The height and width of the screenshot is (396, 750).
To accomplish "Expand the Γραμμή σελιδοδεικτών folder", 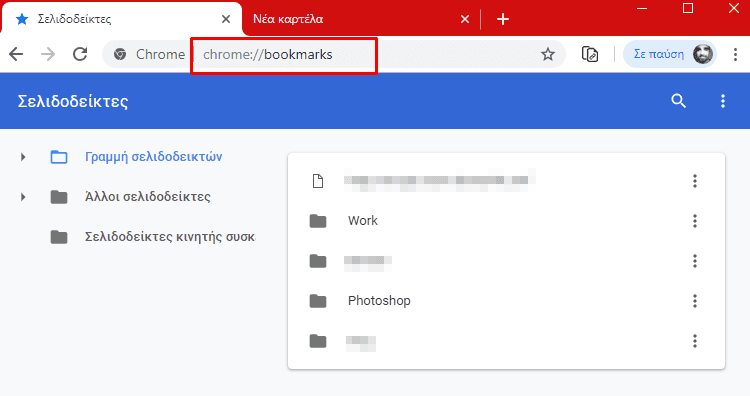I will click(x=22, y=157).
